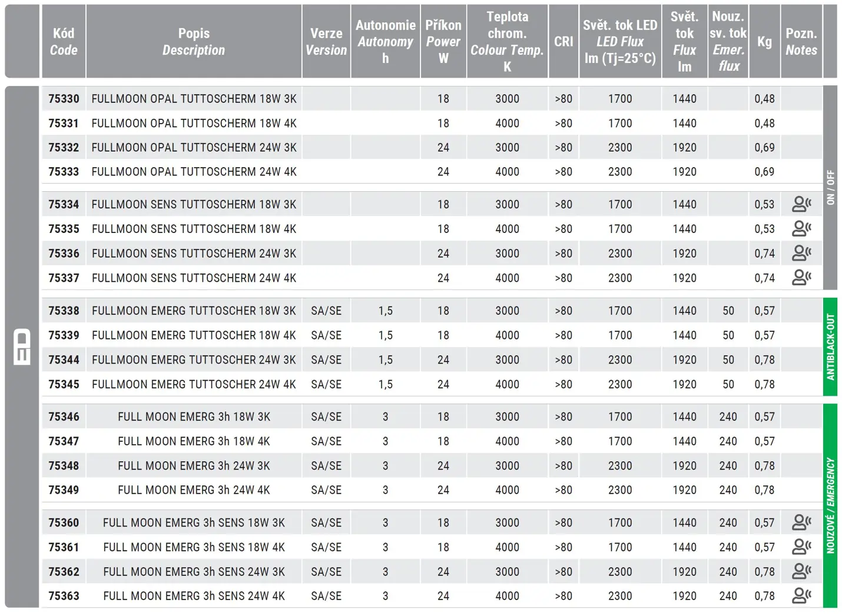Click FULLMOON EMERG TUTTOSCHER 24W 4K description
Viewport: 842px width, 616px height.
pyautogui.click(x=194, y=384)
